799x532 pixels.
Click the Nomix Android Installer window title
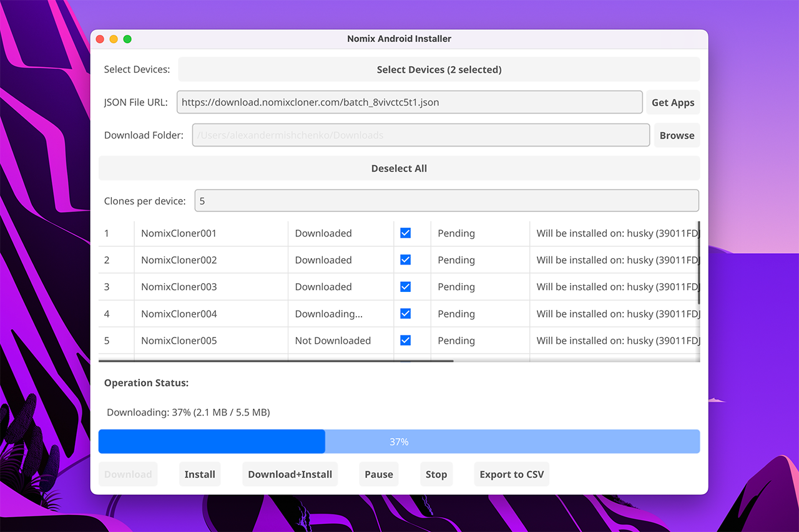399,39
